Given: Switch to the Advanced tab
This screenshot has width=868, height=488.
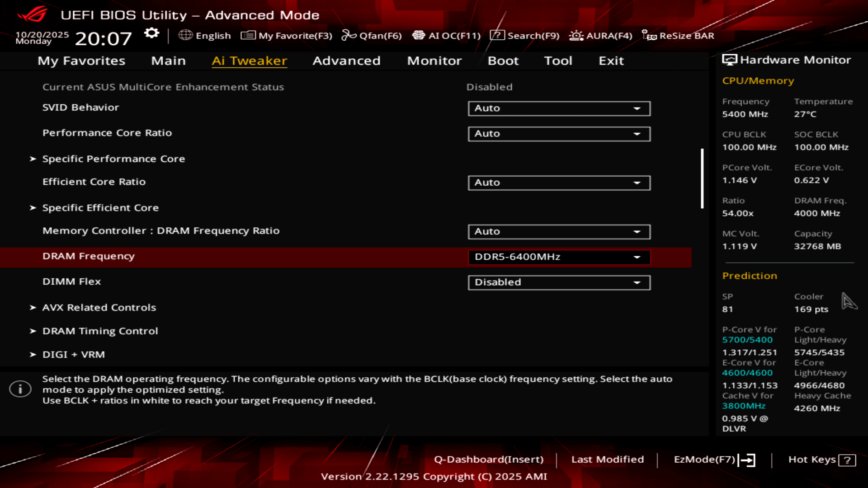Looking at the screenshot, I should tap(346, 61).
